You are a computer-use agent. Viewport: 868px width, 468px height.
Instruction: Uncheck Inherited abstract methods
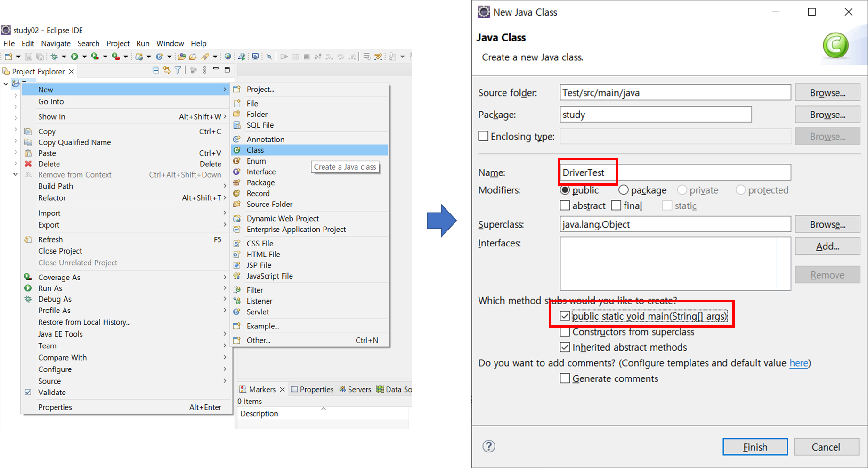click(x=565, y=347)
